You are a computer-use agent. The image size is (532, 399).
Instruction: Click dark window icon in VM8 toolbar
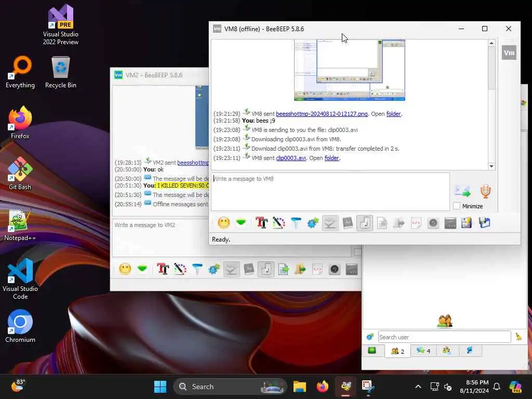(x=450, y=223)
